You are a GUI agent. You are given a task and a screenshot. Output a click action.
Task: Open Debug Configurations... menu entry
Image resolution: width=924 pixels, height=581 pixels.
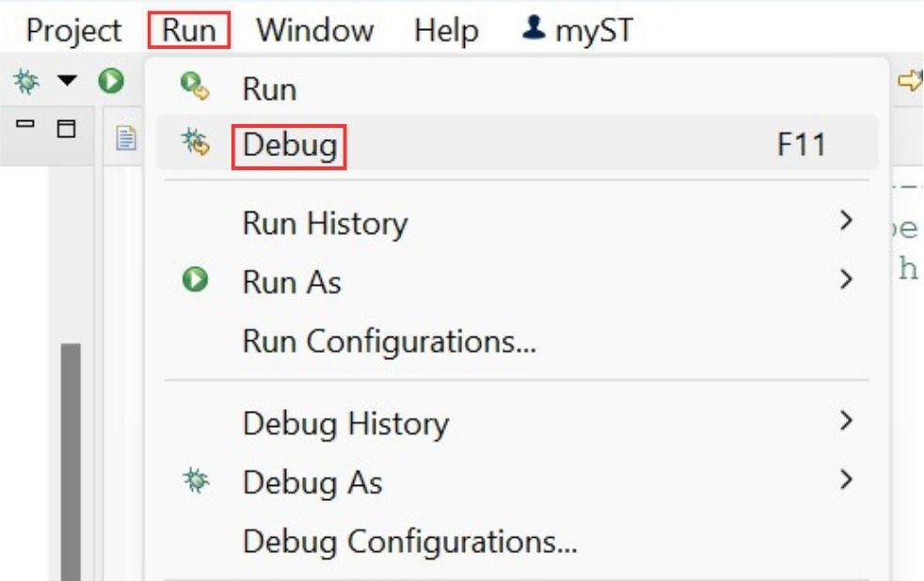pos(409,542)
